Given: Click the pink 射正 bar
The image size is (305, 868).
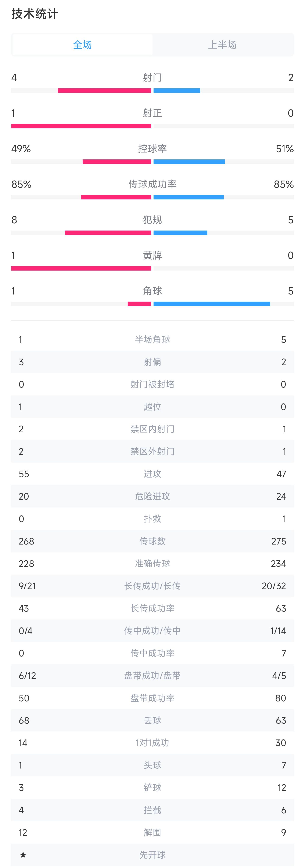Looking at the screenshot, I should 81,126.
